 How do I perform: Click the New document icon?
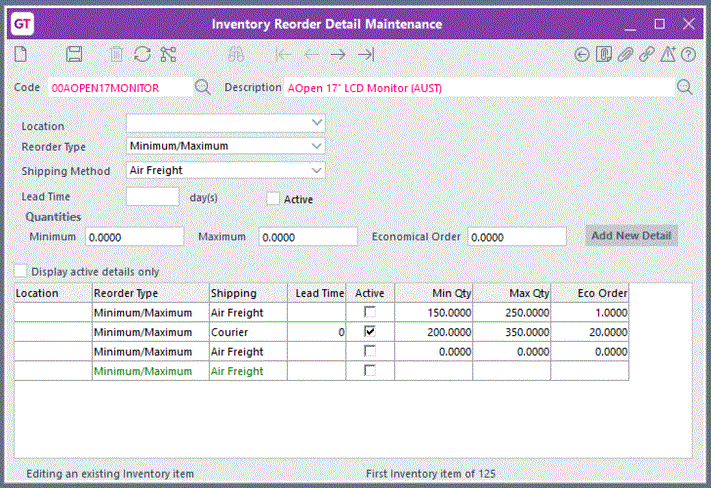20,54
